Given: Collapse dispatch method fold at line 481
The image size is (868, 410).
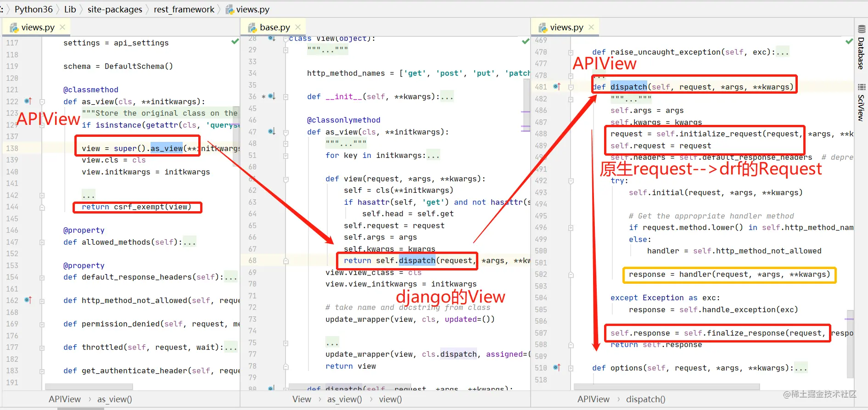Looking at the screenshot, I should [571, 87].
